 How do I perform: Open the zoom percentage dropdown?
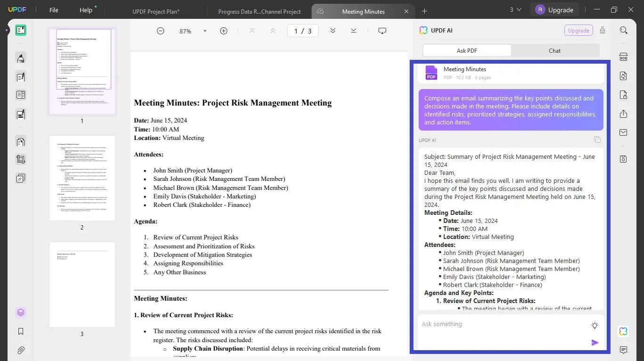[205, 31]
